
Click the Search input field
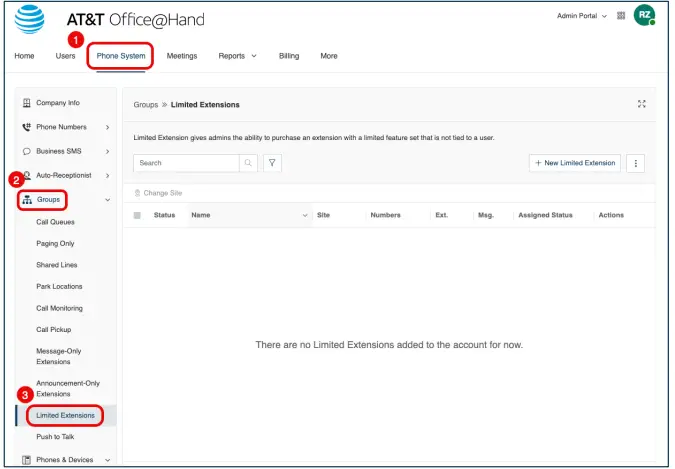point(186,163)
